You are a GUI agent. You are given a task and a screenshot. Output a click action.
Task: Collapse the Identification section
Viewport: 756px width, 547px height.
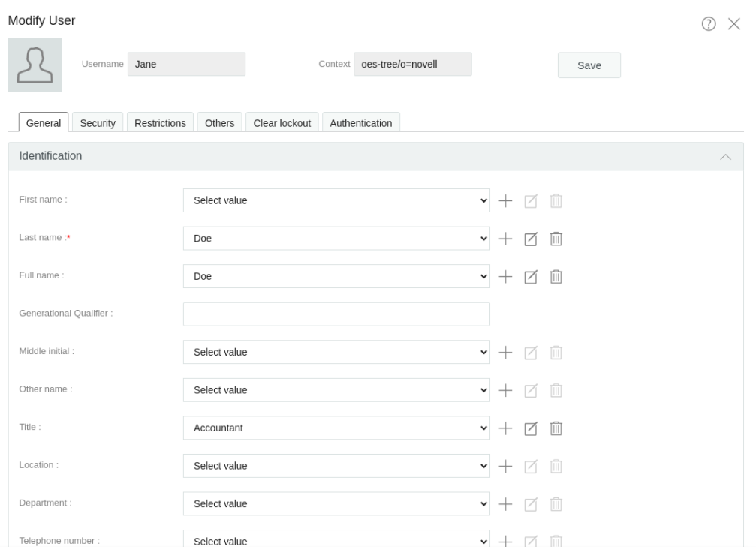point(726,156)
